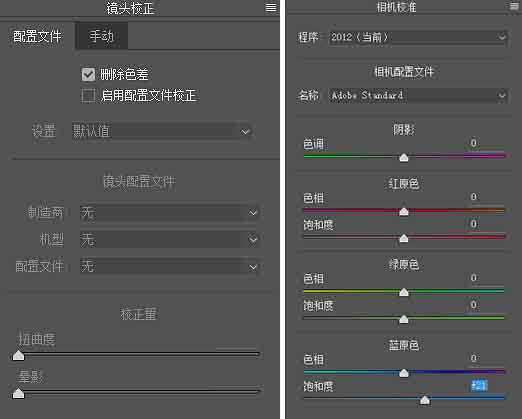Enable the 启用配置文件校正 checkbox

[x=88, y=95]
